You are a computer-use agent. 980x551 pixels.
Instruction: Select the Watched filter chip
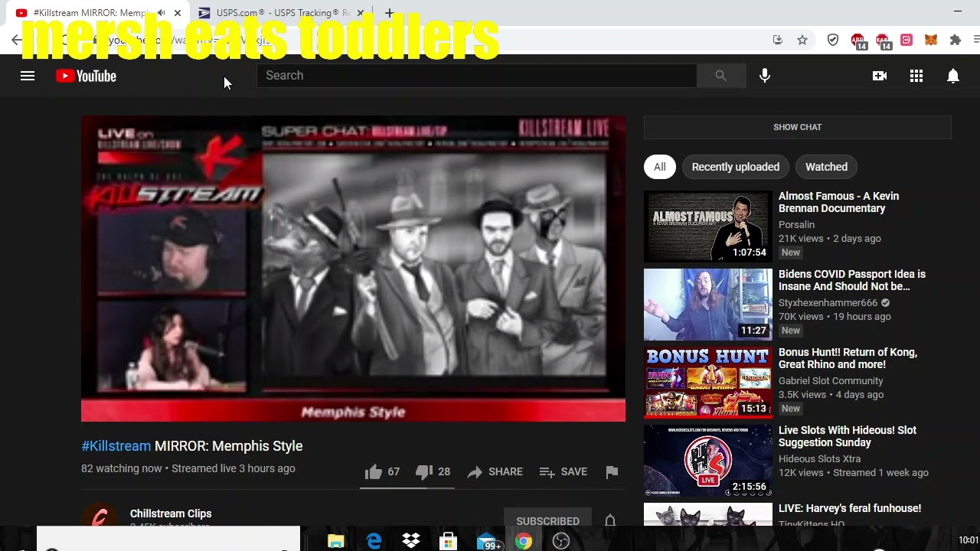pyautogui.click(x=826, y=167)
